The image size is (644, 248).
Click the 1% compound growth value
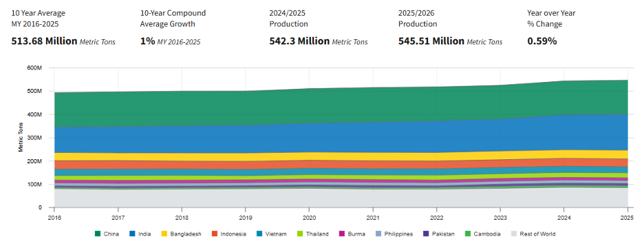coord(147,41)
